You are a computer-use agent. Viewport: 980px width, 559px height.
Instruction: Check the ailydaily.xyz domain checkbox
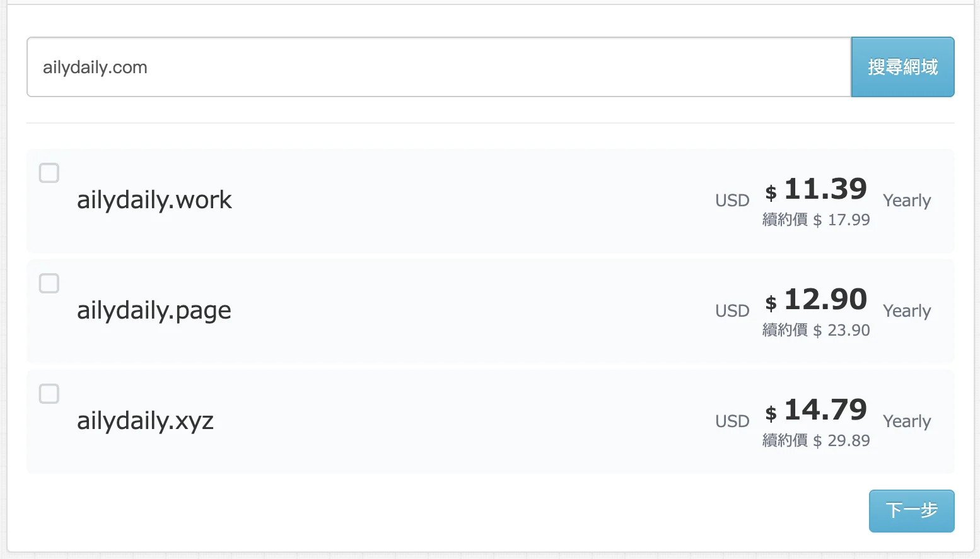click(x=49, y=394)
